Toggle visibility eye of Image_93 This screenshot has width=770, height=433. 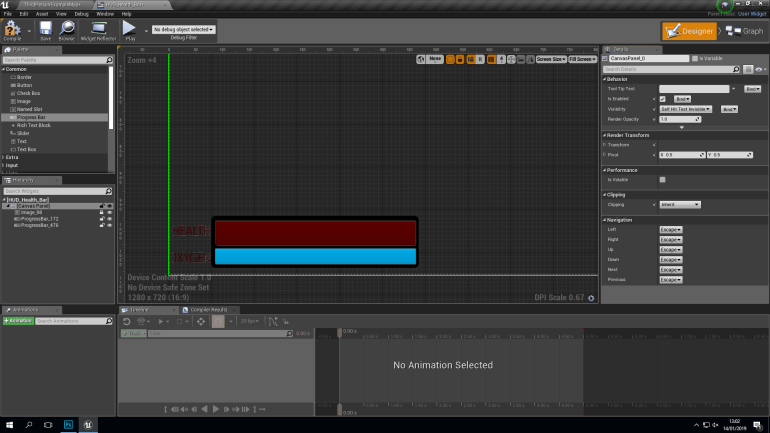pos(110,213)
